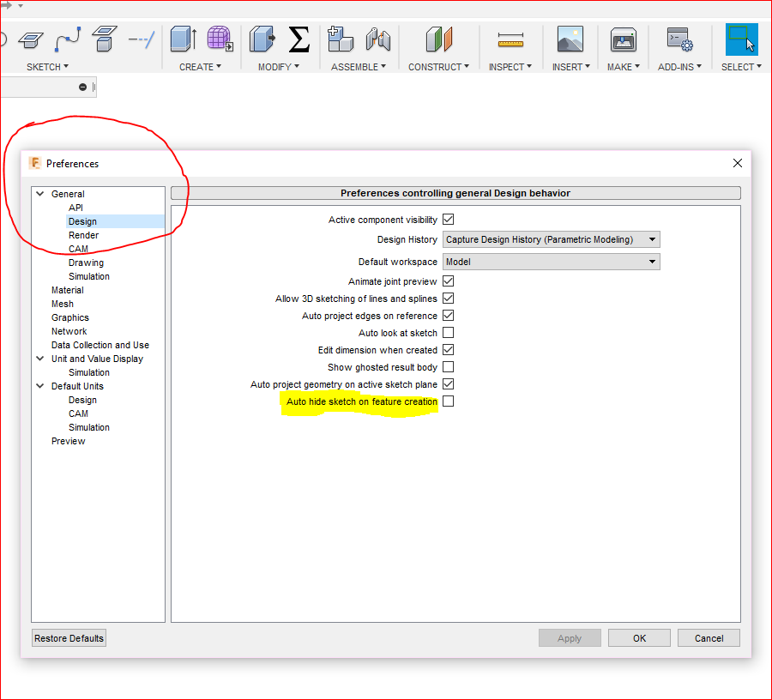772x700 pixels.
Task: Select Render under General
Action: 84,235
